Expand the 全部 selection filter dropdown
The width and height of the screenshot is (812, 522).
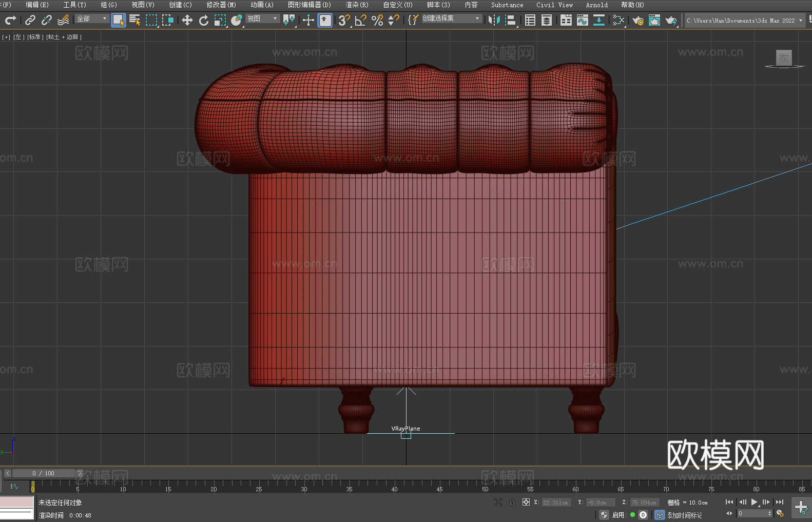point(92,18)
